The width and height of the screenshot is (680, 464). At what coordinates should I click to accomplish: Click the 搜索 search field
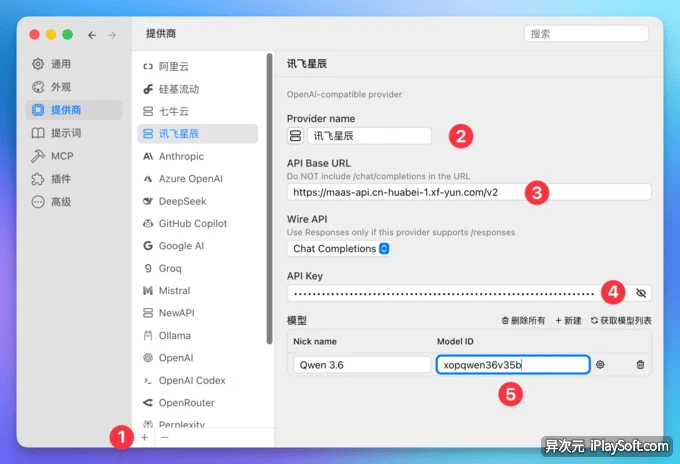586,34
